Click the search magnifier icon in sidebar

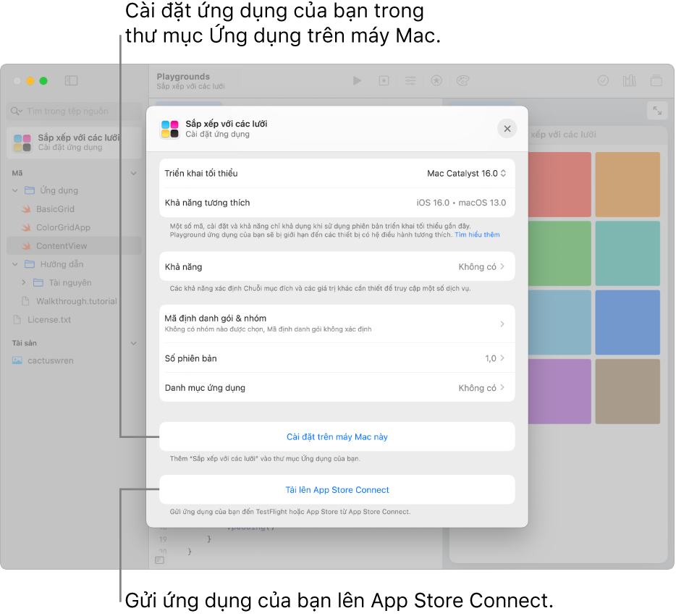[16, 111]
